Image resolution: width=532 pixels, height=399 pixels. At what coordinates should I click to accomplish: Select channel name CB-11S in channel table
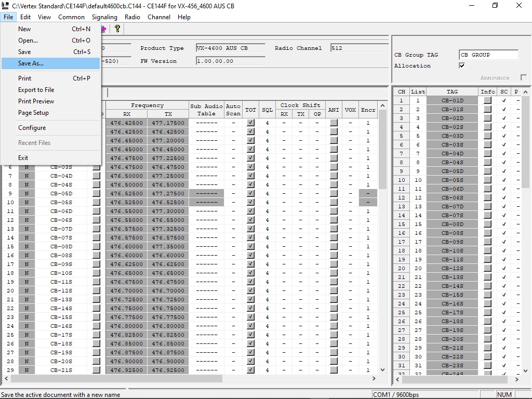point(61,282)
